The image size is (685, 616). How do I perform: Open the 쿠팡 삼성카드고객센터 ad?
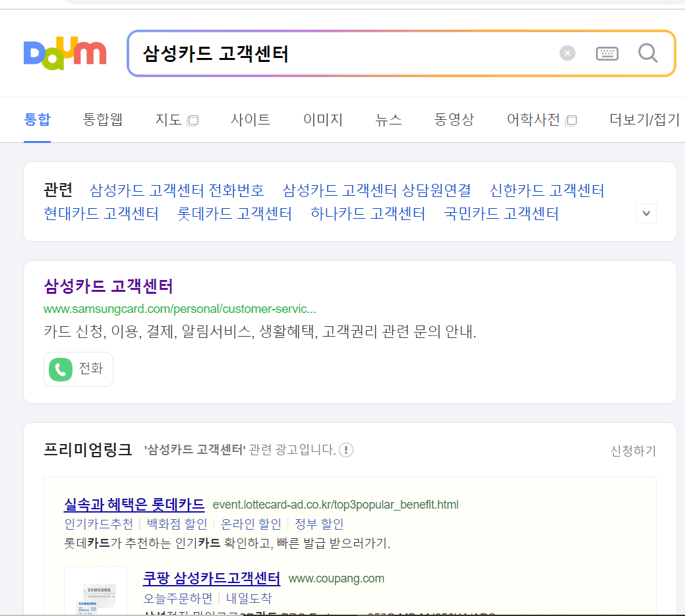(212, 578)
